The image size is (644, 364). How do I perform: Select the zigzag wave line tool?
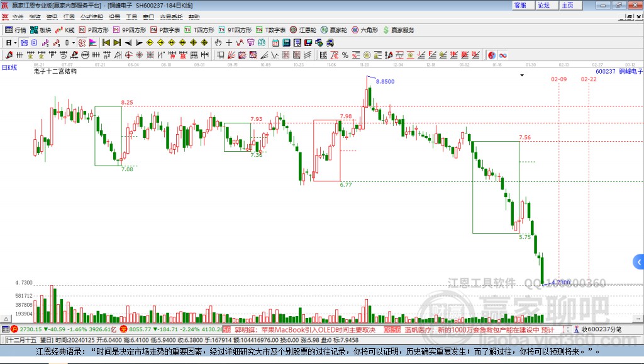275,55
